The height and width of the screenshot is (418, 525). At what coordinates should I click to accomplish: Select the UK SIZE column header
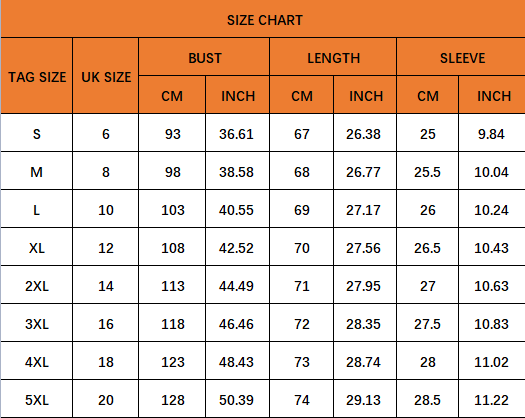(x=106, y=76)
